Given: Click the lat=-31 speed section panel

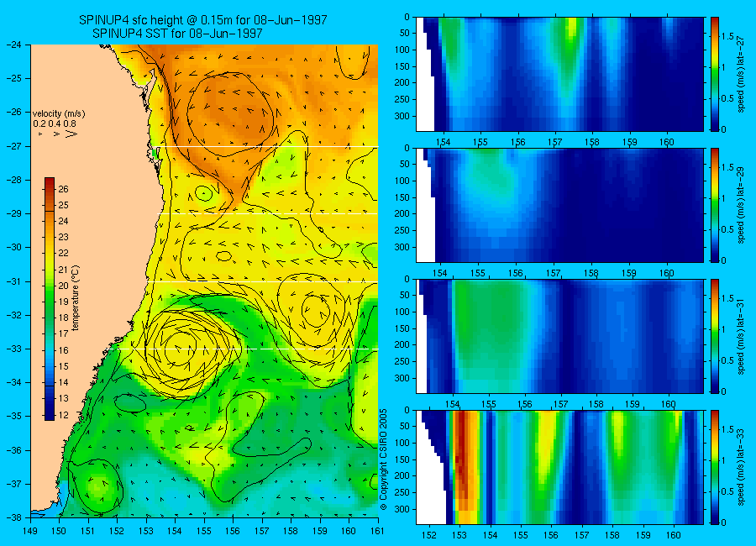Looking at the screenshot, I should pos(559,336).
